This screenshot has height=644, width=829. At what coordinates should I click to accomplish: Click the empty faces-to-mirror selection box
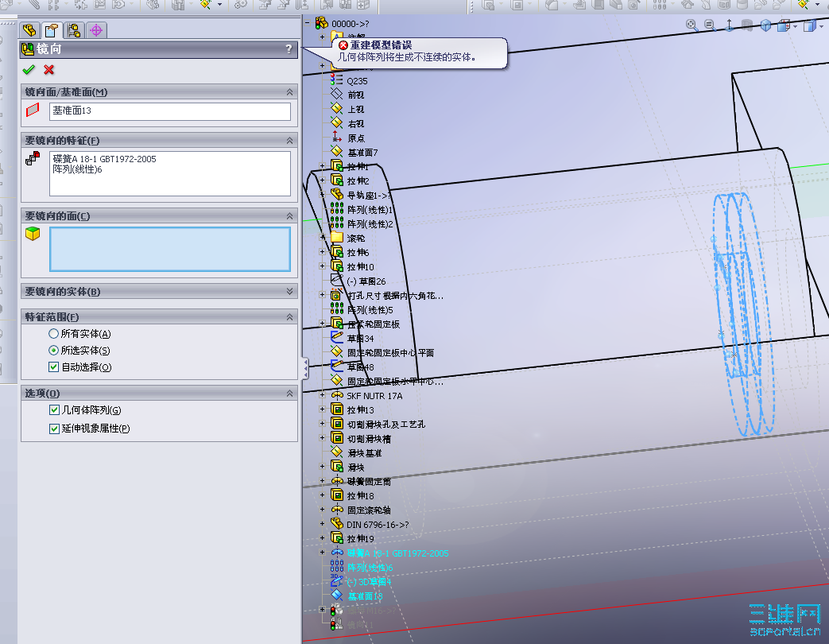tap(170, 249)
